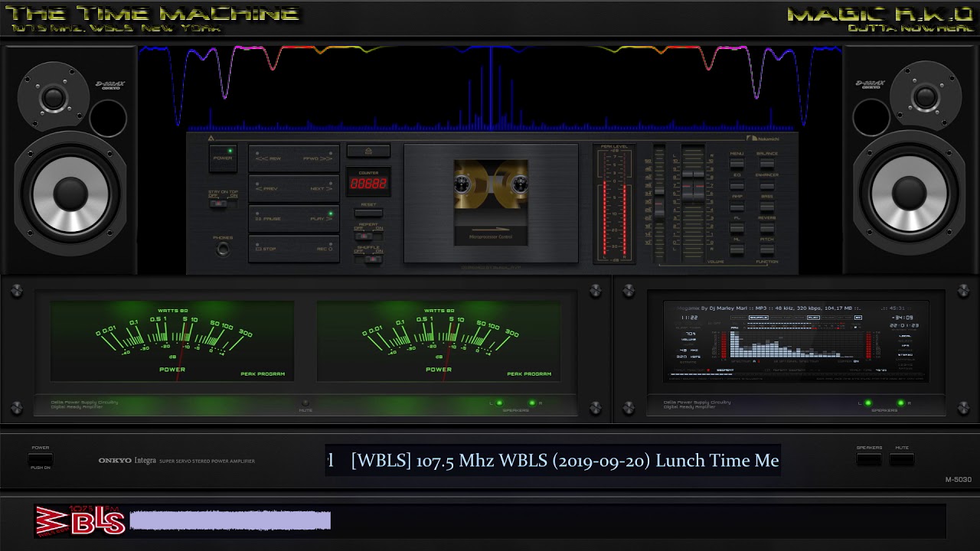Select the BASS function button
The width and height of the screenshot is (980, 551).
point(767,207)
